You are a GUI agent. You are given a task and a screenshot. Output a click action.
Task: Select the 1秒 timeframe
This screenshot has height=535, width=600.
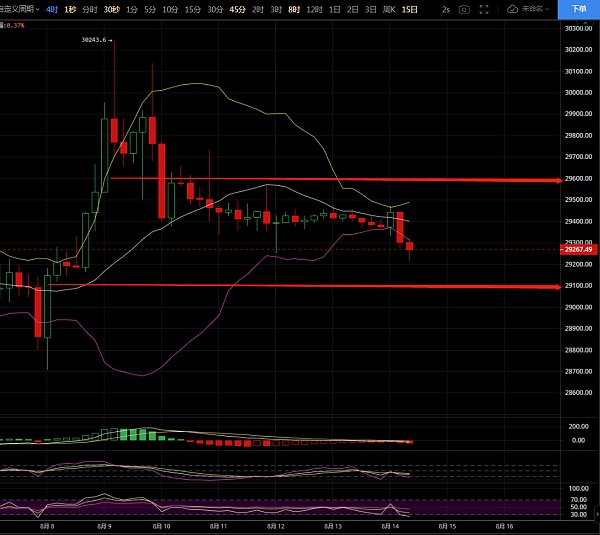click(70, 10)
